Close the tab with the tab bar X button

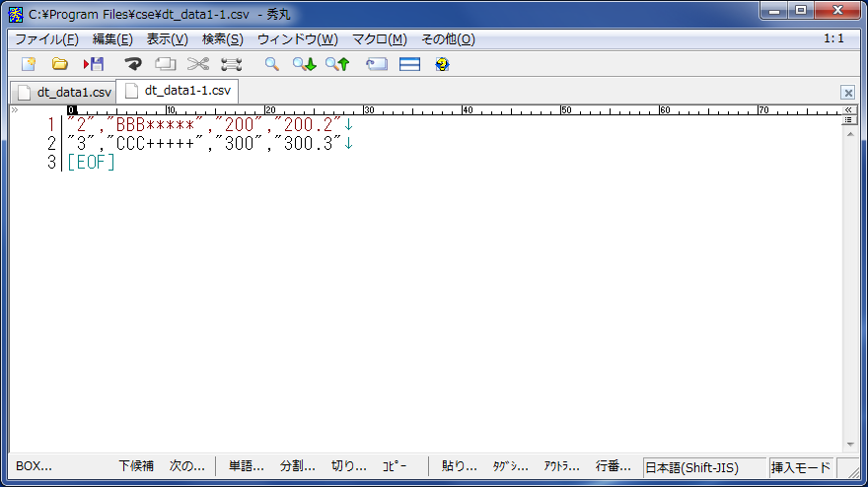[847, 93]
